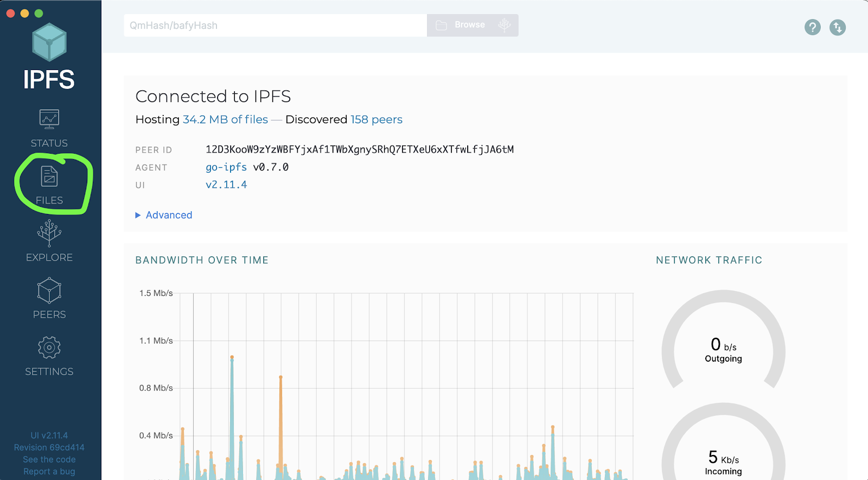
Task: Expand the Advanced section
Action: pos(164,215)
